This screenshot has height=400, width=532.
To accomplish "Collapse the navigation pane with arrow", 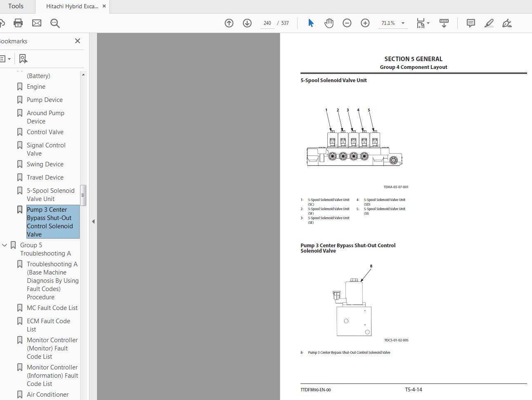I will coord(93,222).
